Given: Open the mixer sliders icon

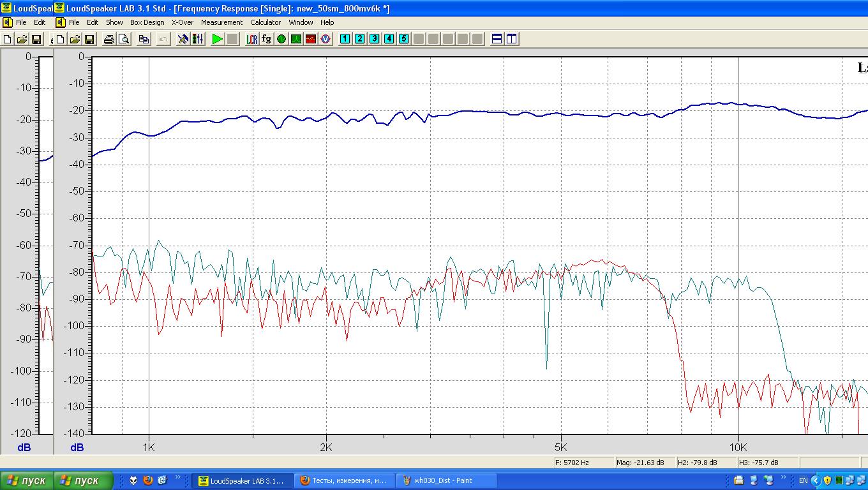Looking at the screenshot, I should [198, 39].
